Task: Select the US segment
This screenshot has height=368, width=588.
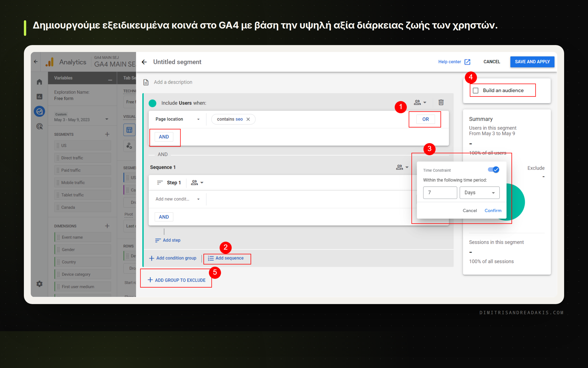Action: click(83, 146)
